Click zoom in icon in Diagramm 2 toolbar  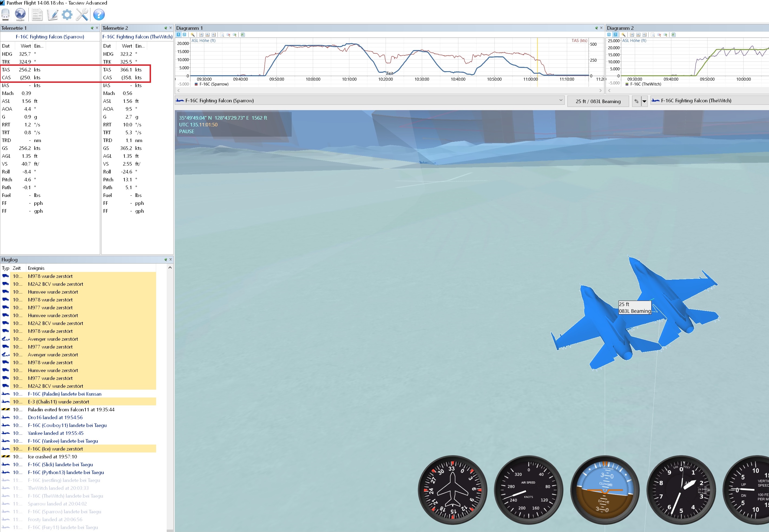[665, 35]
